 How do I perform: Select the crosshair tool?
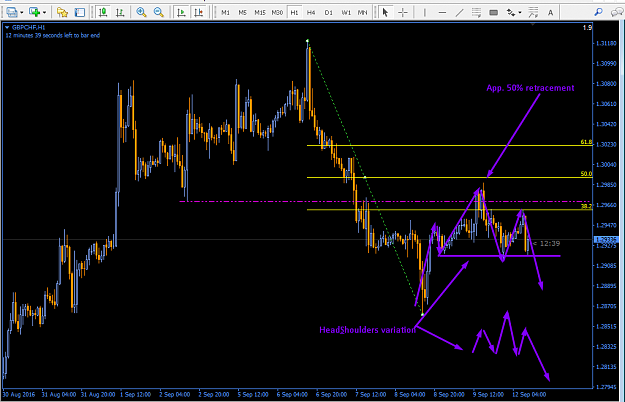point(403,12)
